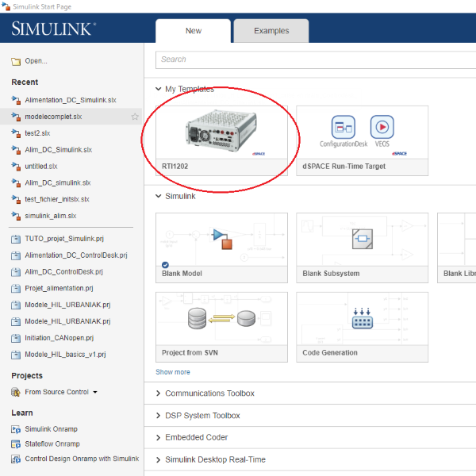Viewport: 476px width, 476px height.
Task: Click the template Search field
Action: [x=316, y=59]
